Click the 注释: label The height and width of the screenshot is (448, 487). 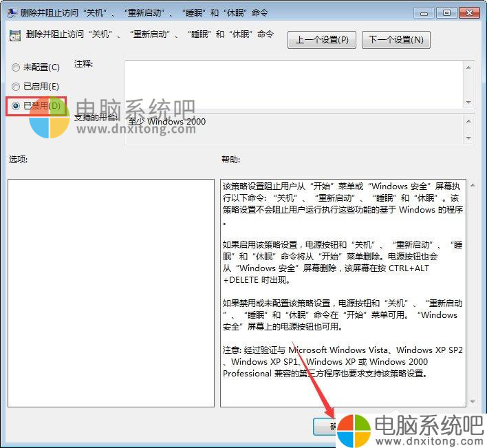tap(83, 64)
